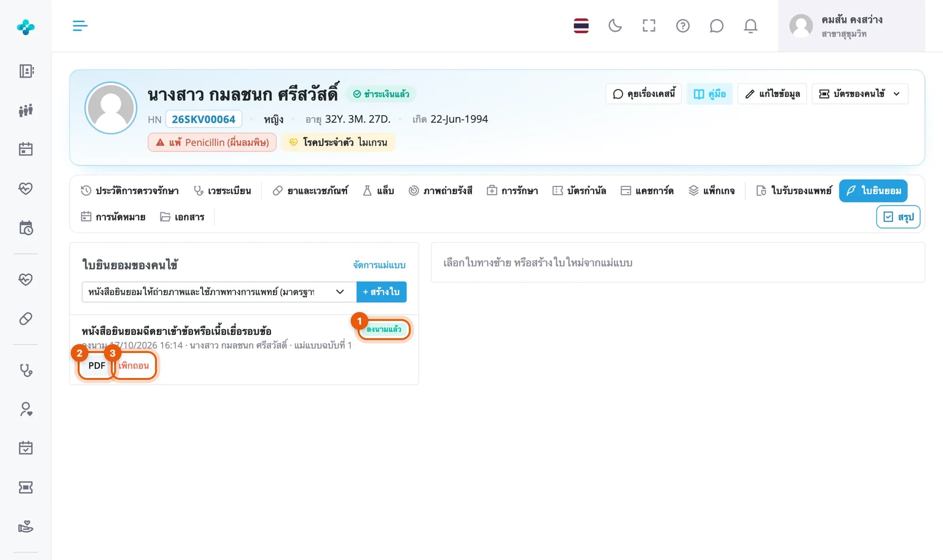Open contacts book sidebar icon
943x560 pixels.
(x=26, y=71)
